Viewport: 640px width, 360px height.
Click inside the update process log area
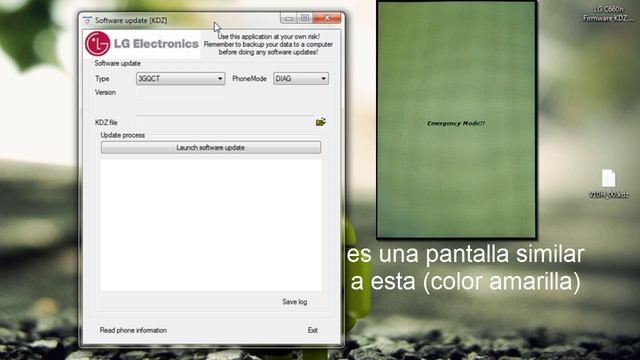(211, 225)
